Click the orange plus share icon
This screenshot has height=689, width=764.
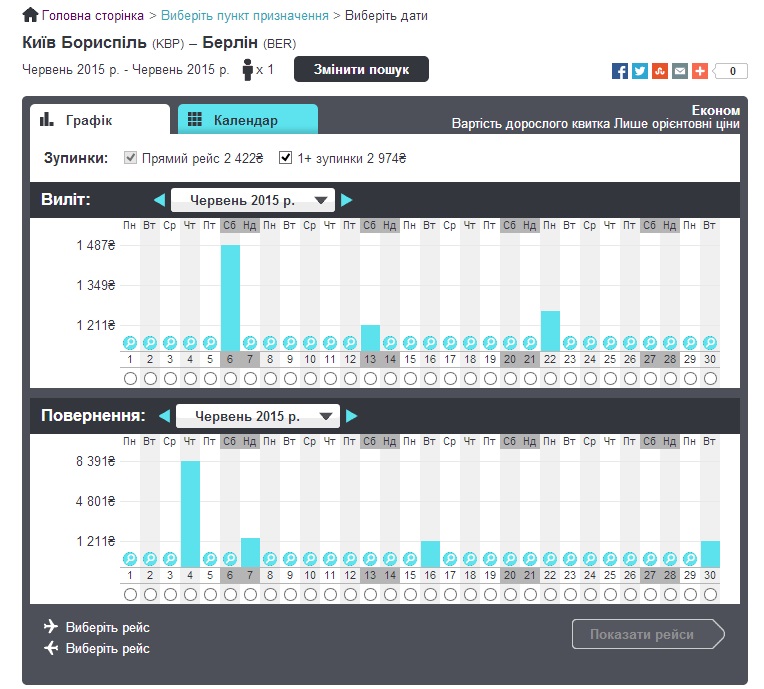tap(700, 71)
